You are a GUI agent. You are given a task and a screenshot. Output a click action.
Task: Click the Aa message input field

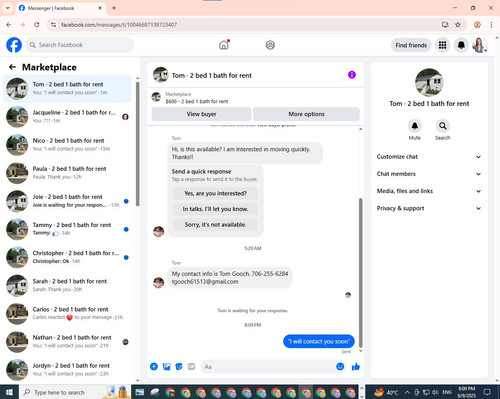(267, 367)
